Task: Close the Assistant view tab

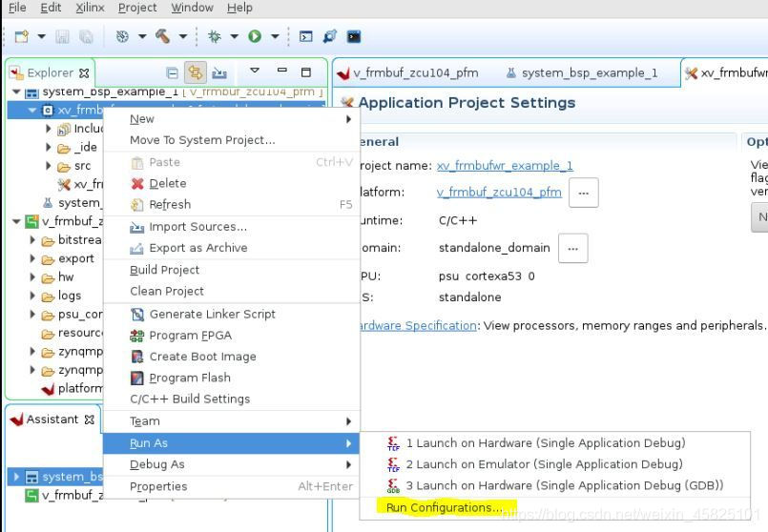Action: [89, 419]
